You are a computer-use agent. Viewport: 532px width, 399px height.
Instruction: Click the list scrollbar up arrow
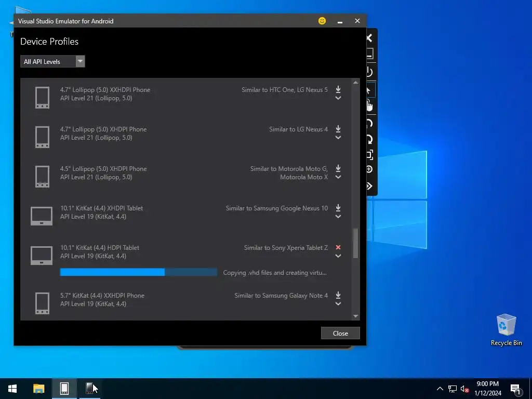coord(355,83)
